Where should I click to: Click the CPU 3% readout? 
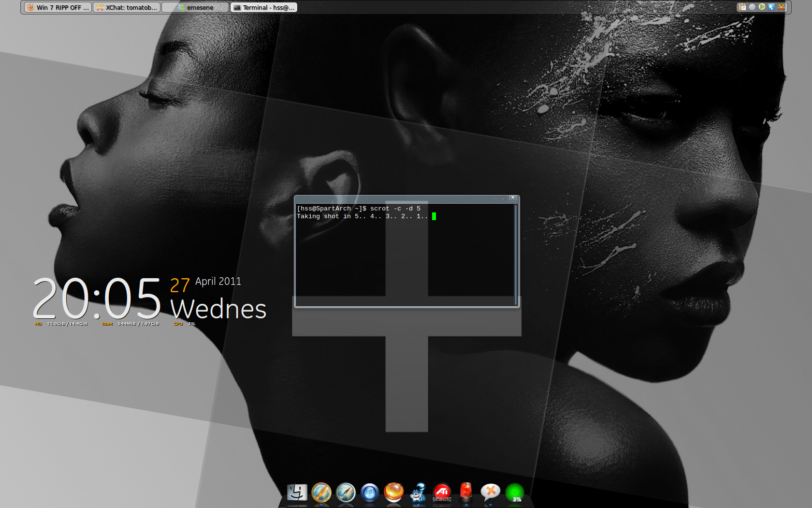coord(185,324)
